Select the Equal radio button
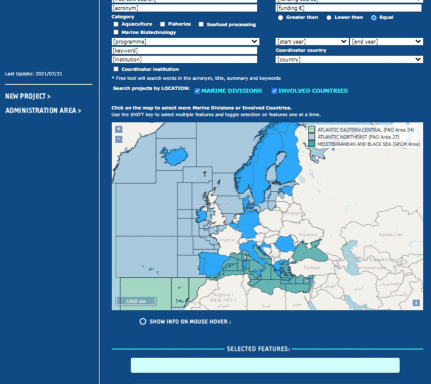The image size is (431, 384). (x=374, y=18)
